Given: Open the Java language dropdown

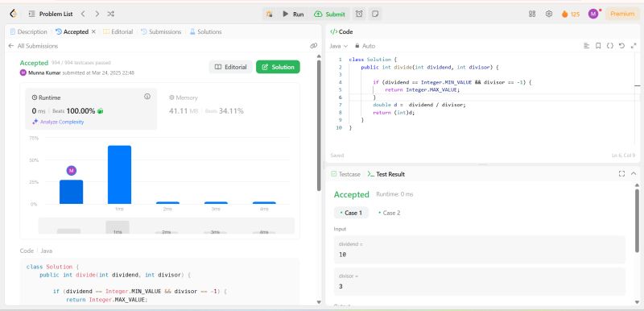Looking at the screenshot, I should (x=339, y=46).
